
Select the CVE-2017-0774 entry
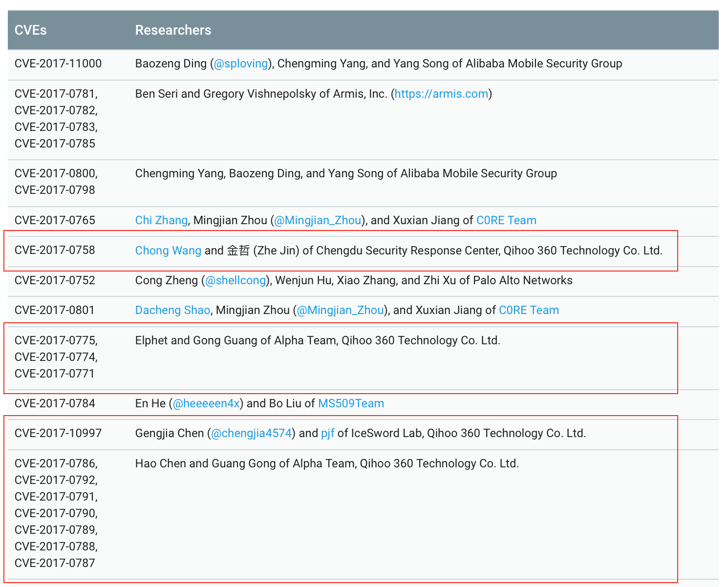point(56,357)
